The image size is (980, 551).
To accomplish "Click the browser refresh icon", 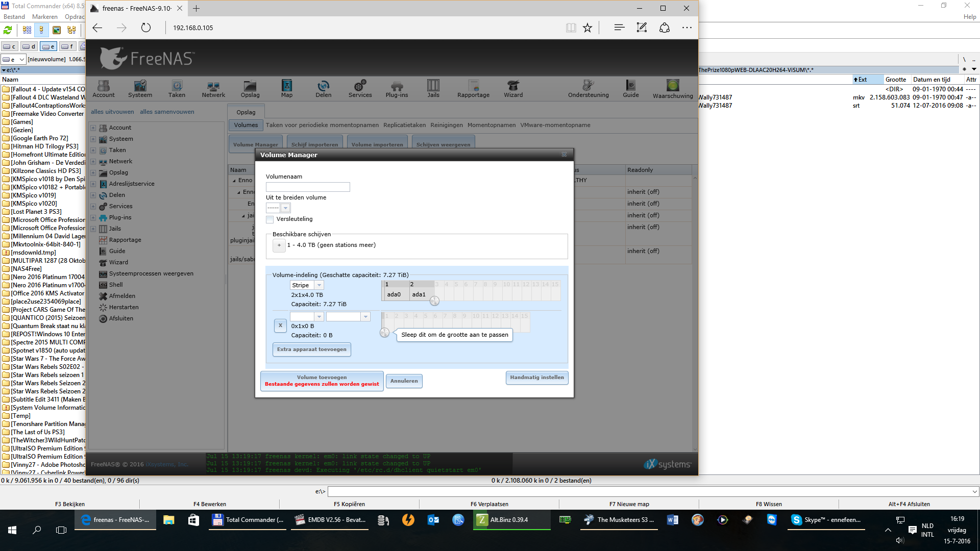I will (146, 28).
